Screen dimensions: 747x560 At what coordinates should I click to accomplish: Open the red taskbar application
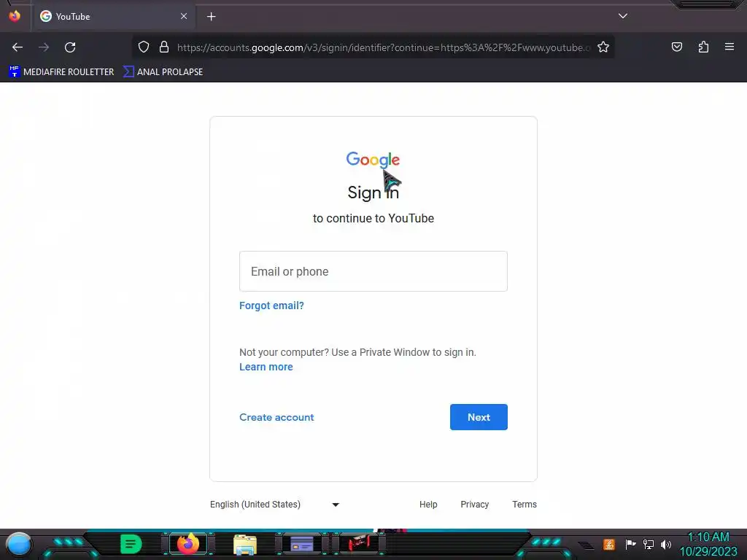(359, 543)
